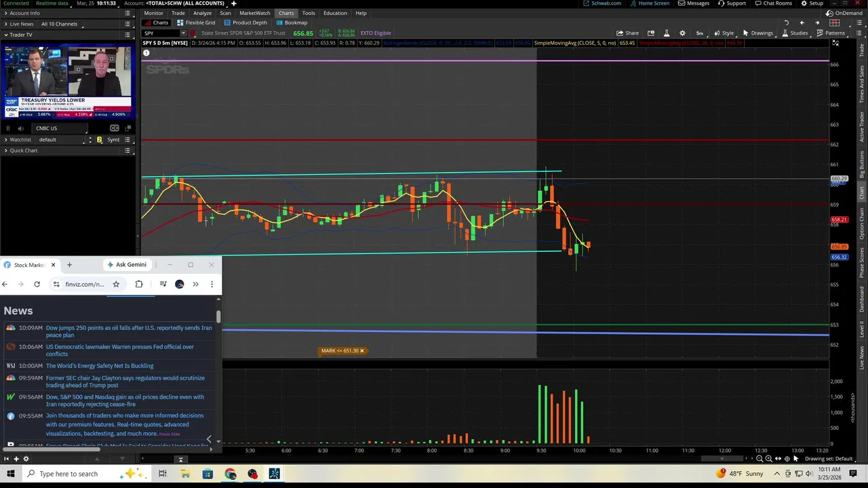The image size is (868, 488).
Task: Expand the Watchlist gadget
Action: point(6,140)
